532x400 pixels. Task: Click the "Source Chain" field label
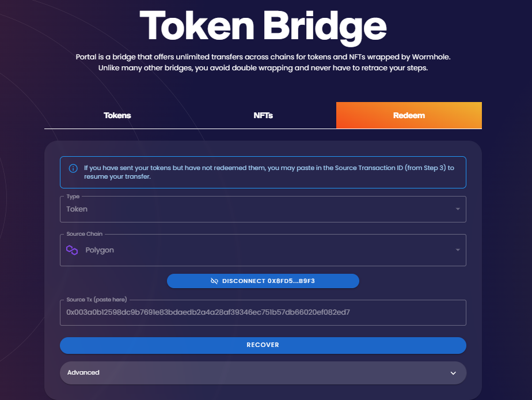pos(84,234)
